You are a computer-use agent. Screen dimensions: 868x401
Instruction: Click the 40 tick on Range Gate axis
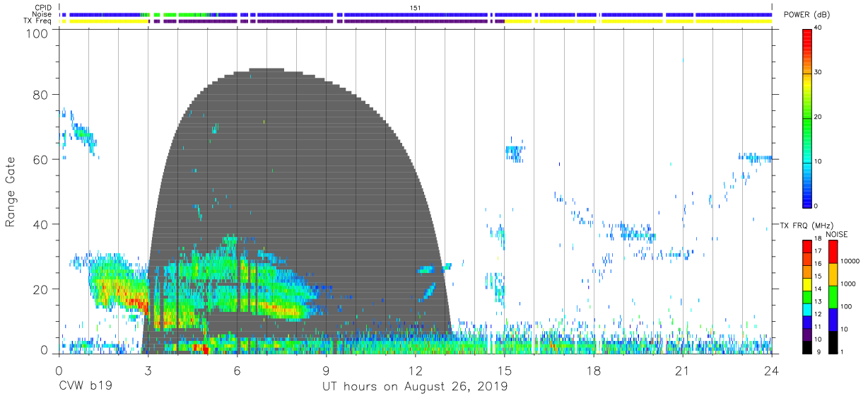pyautogui.click(x=41, y=224)
